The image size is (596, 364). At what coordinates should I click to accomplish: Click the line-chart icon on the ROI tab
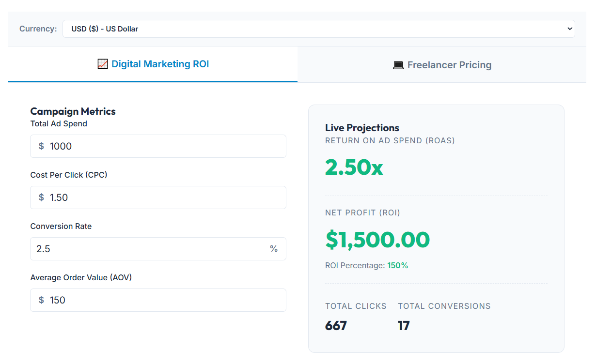(103, 63)
